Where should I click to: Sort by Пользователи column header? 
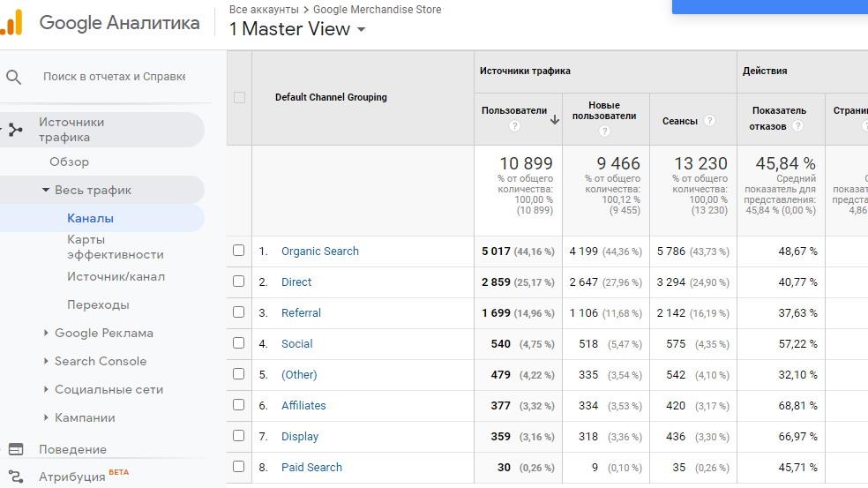(x=514, y=111)
